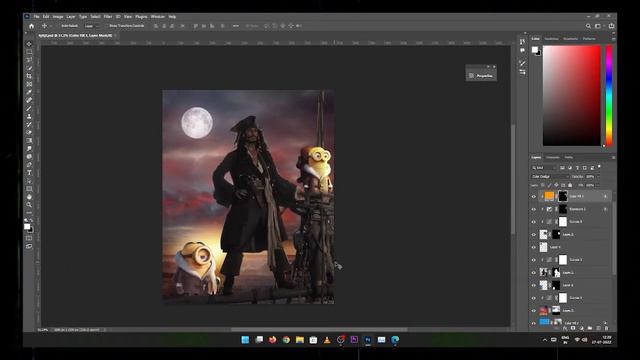Click the Share icon at top right
Screen dimensions: 640x360
(x=611, y=26)
